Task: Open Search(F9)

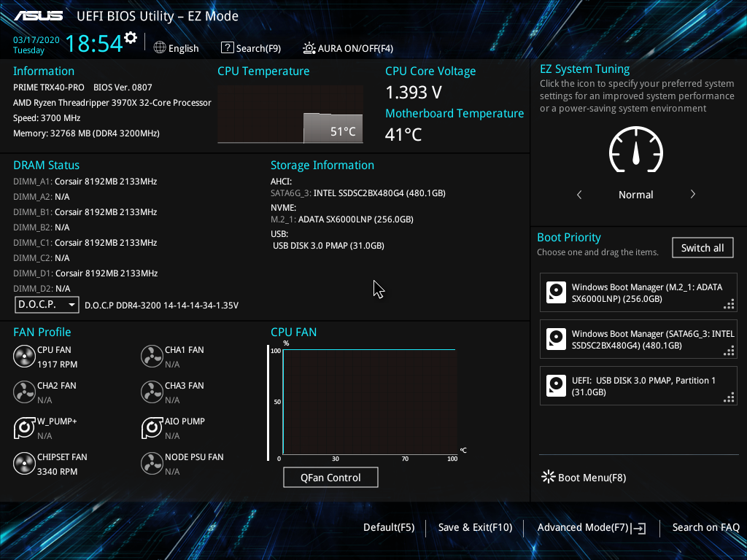Action: tap(251, 48)
